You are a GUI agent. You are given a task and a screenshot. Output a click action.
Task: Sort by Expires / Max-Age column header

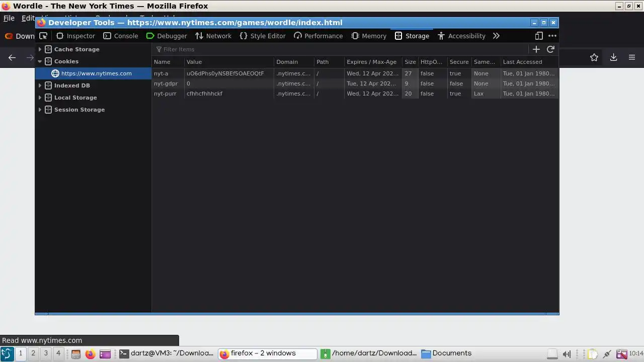point(373,62)
